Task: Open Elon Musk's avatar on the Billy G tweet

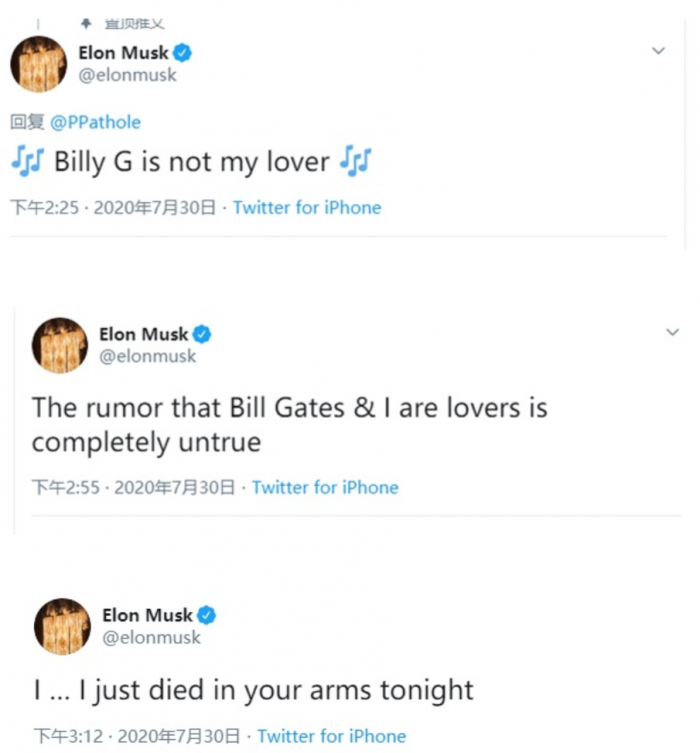Action: pos(38,65)
